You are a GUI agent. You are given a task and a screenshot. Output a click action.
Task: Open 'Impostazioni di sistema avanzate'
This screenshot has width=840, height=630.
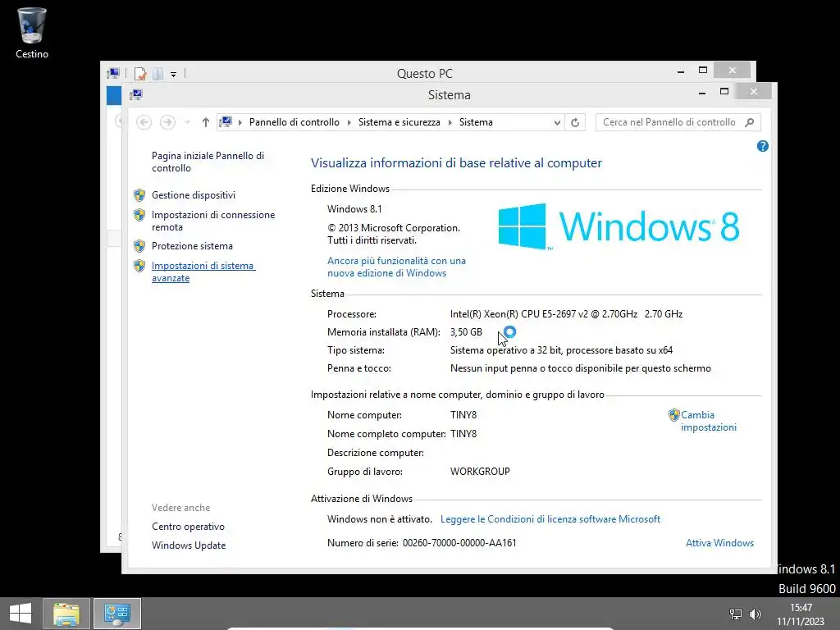click(x=203, y=272)
